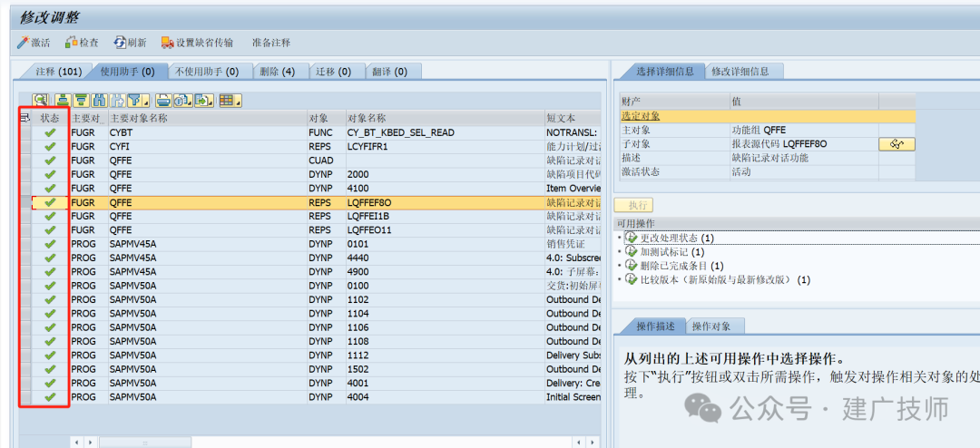Click the 1502 cell in SAPMV50A row

point(445,368)
